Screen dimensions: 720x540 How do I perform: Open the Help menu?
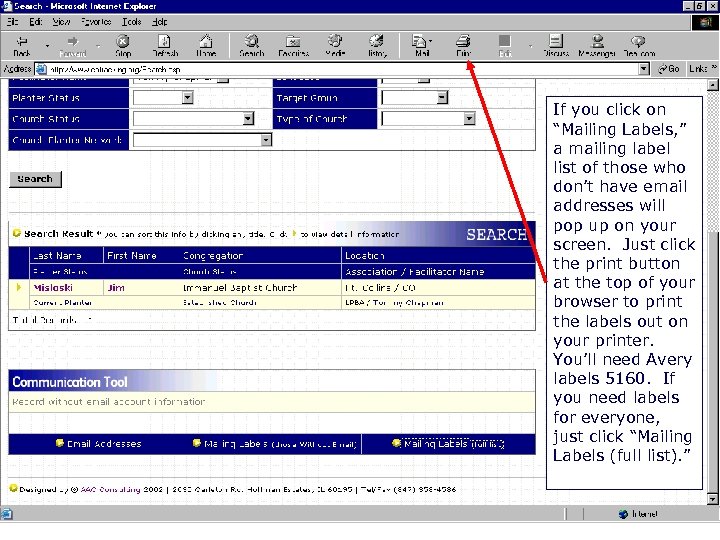pos(159,22)
